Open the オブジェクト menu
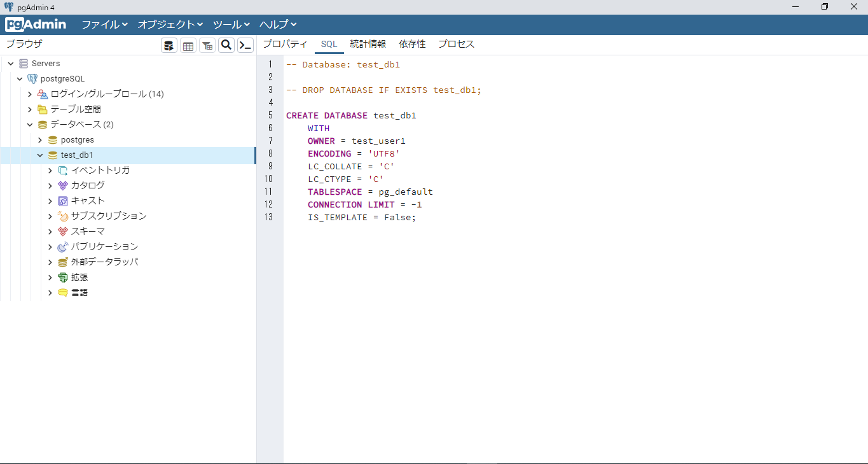The image size is (868, 464). [x=170, y=25]
